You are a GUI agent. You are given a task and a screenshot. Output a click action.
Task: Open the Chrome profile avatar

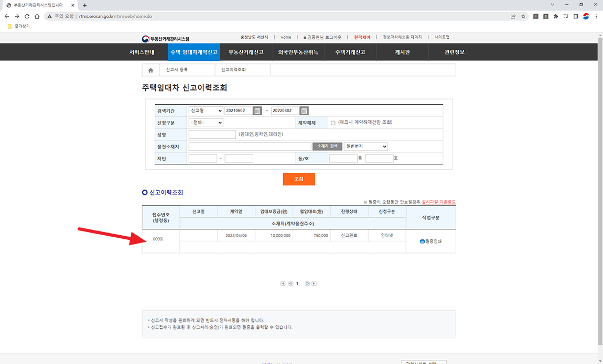coord(586,17)
